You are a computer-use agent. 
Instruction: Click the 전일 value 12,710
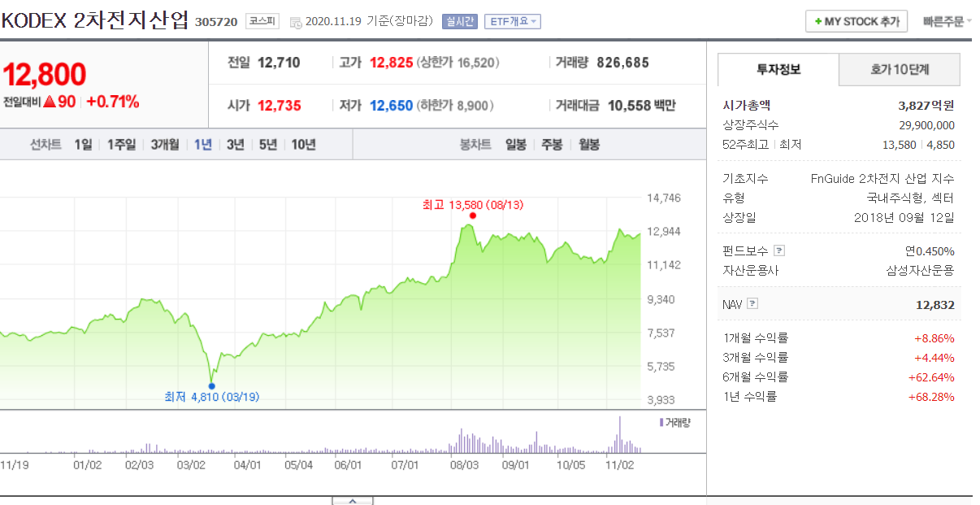pos(280,63)
